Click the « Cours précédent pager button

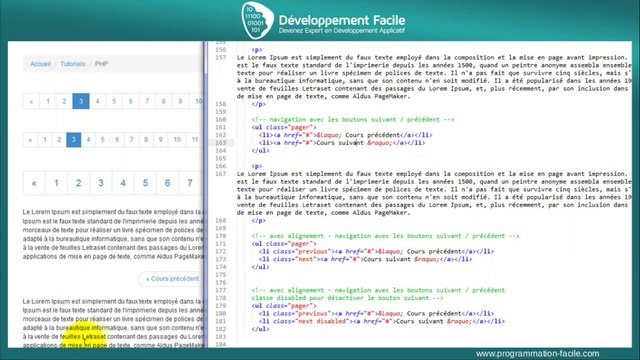(172, 279)
